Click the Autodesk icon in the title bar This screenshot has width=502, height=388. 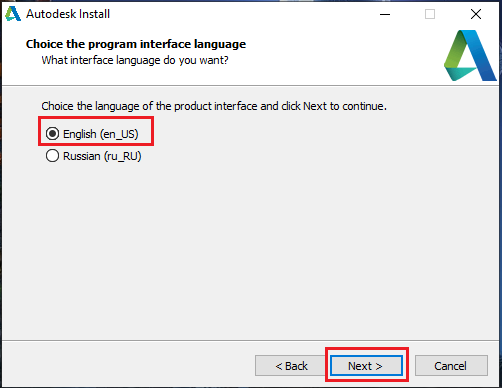coord(13,14)
